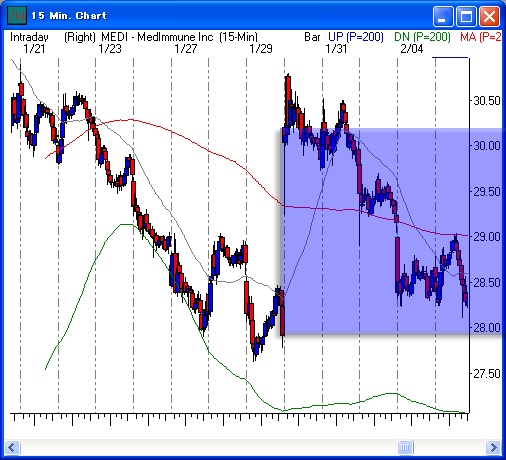Image resolution: width=506 pixels, height=460 pixels.
Task: Click the 2/04 date marker
Action: [412, 49]
